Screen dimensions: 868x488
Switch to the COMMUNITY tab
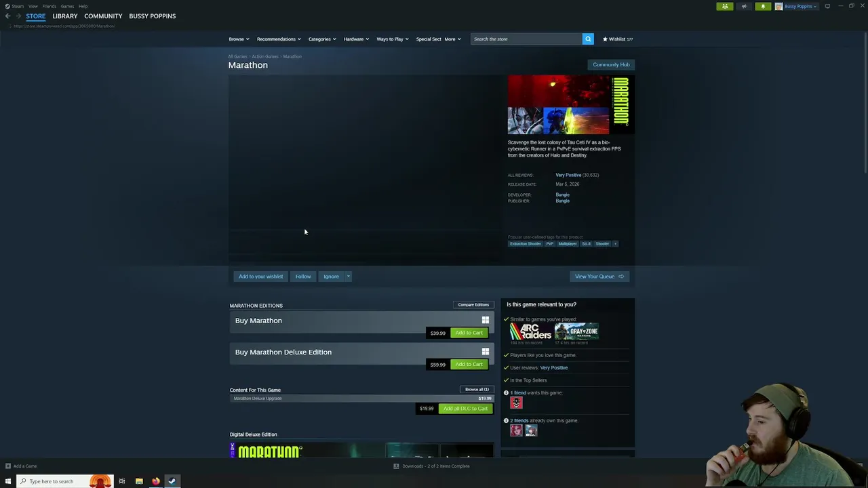pyautogui.click(x=103, y=16)
